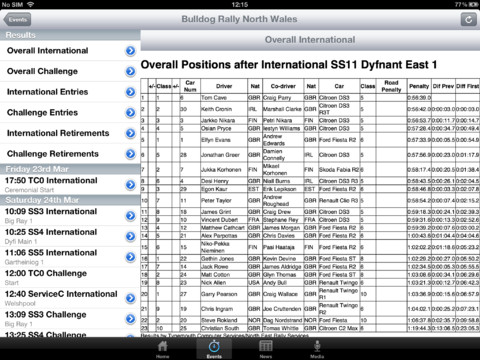Tap the refresh icon in top bar
Viewport: 480px width, 360px height.
point(468,19)
